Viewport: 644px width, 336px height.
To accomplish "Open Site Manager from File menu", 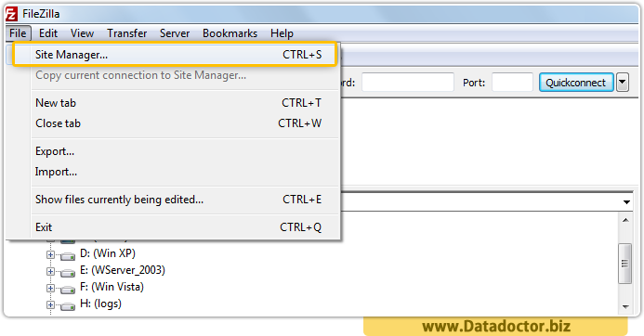I will [175, 55].
